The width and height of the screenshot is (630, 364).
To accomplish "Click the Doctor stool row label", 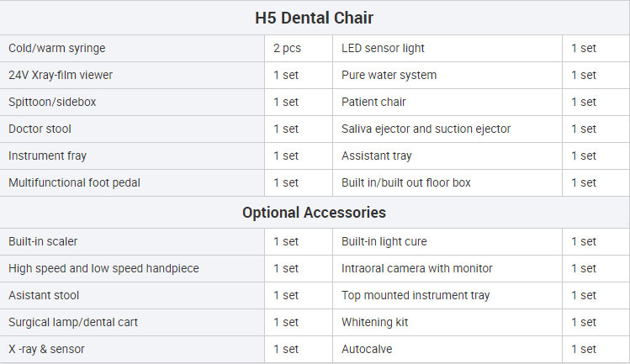I will tap(40, 129).
